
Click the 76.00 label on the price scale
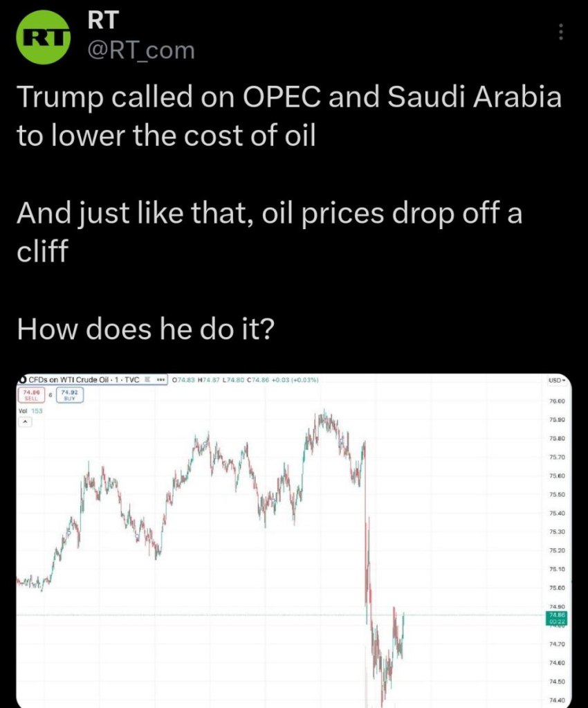(557, 401)
